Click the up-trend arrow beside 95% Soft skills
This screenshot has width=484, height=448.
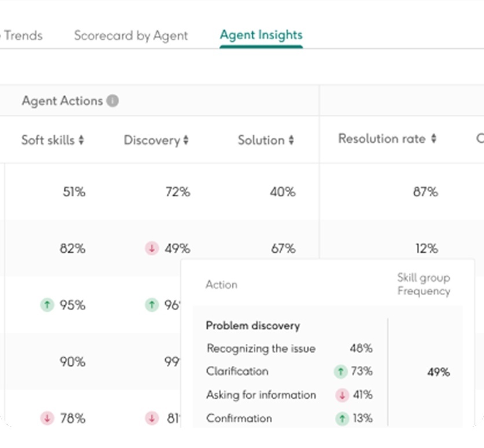[x=47, y=305]
